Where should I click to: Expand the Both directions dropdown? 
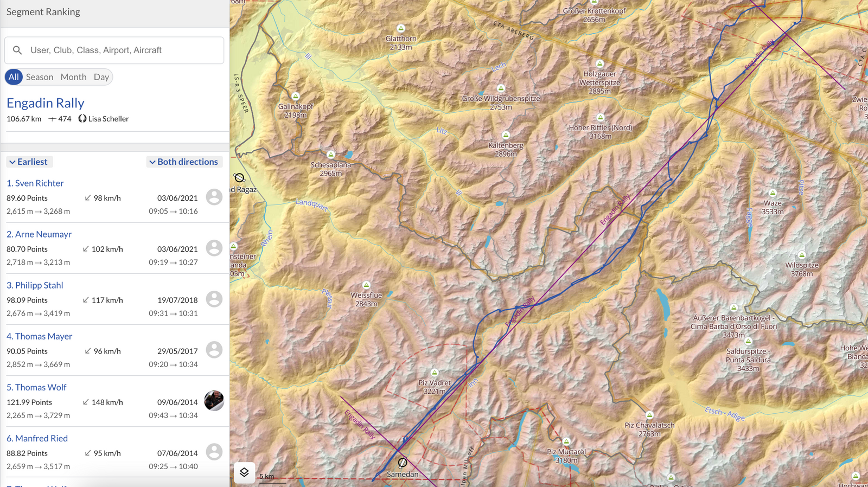click(184, 162)
